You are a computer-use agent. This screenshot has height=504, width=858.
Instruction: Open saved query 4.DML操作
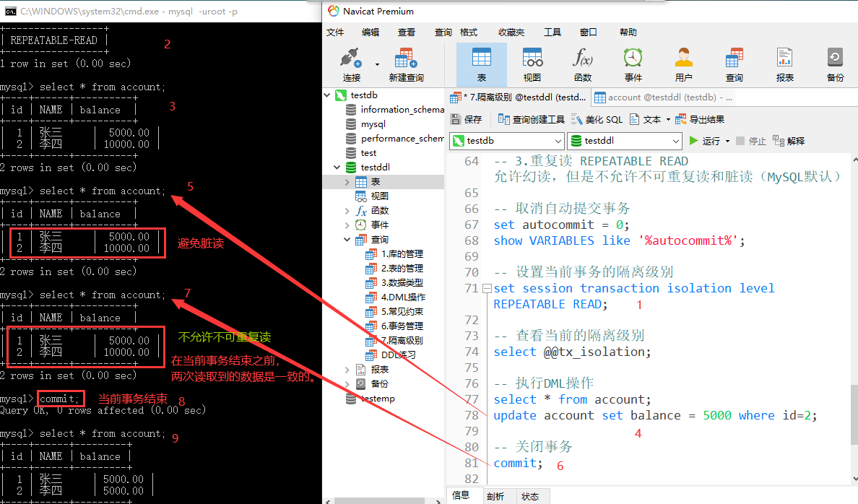396,297
